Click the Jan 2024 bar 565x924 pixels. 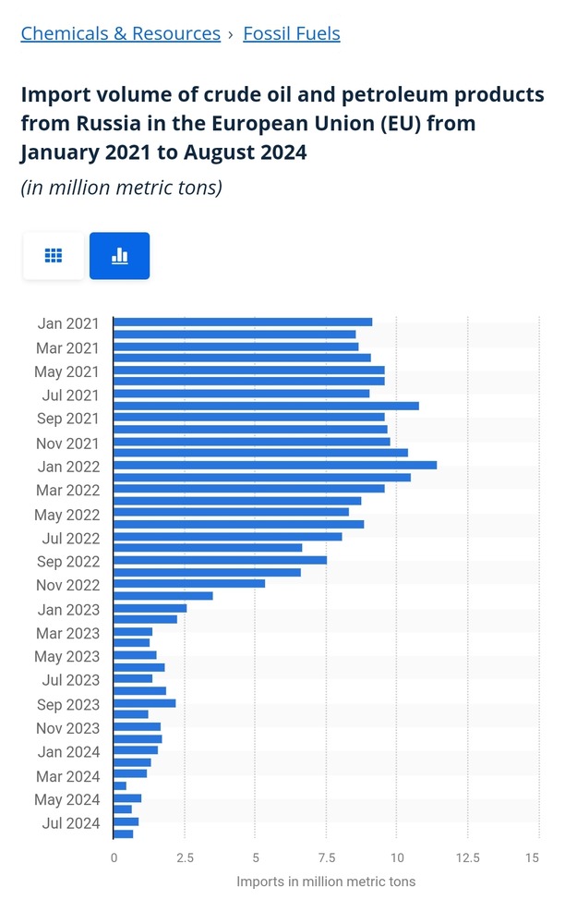click(x=135, y=750)
